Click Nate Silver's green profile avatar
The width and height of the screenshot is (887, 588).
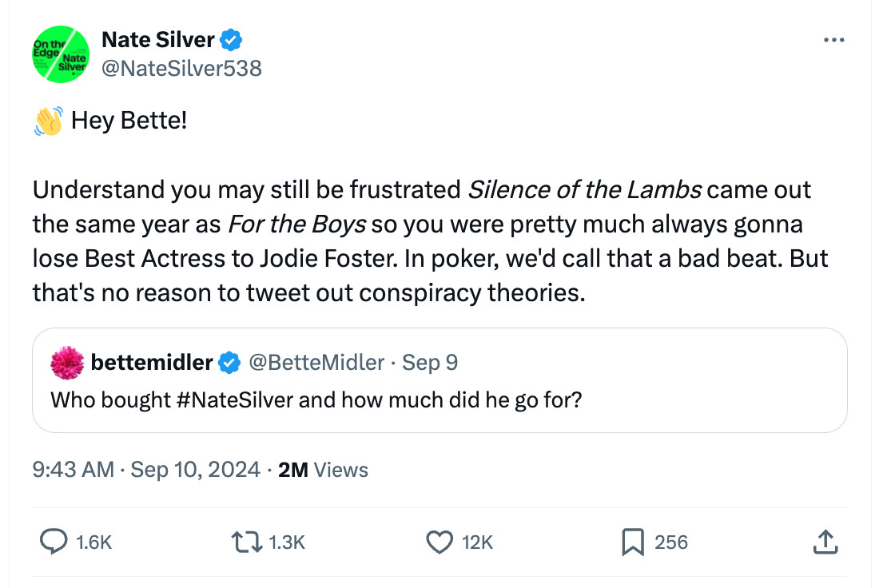[x=60, y=54]
